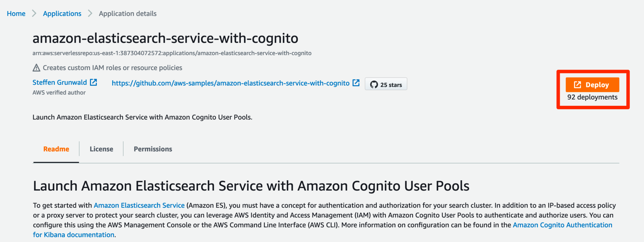Open the GitHub repository URL link

230,83
